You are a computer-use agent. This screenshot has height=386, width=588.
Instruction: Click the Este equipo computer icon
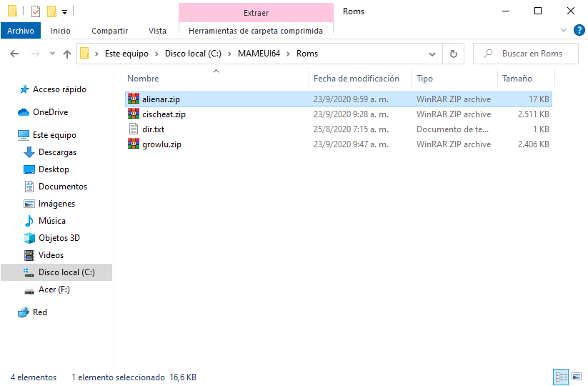coord(24,135)
